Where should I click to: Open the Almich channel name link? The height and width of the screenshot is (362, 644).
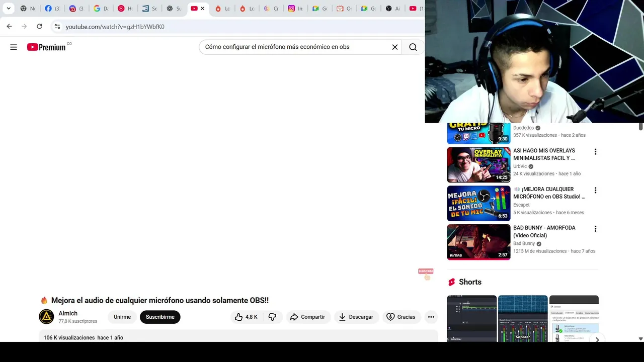click(68, 313)
